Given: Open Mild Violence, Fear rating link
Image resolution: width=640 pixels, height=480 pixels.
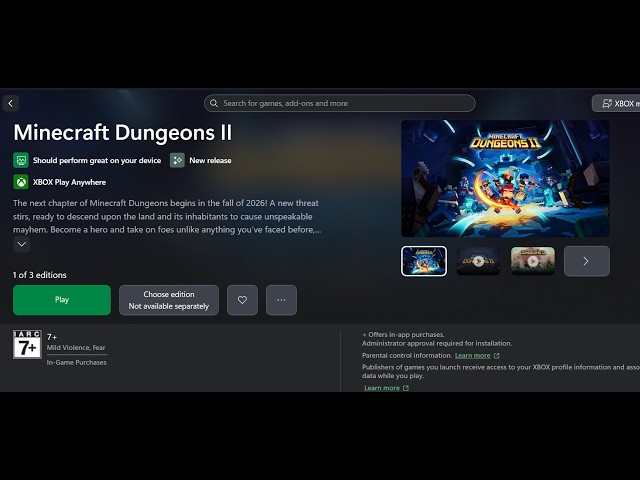Looking at the screenshot, I should [x=76, y=348].
